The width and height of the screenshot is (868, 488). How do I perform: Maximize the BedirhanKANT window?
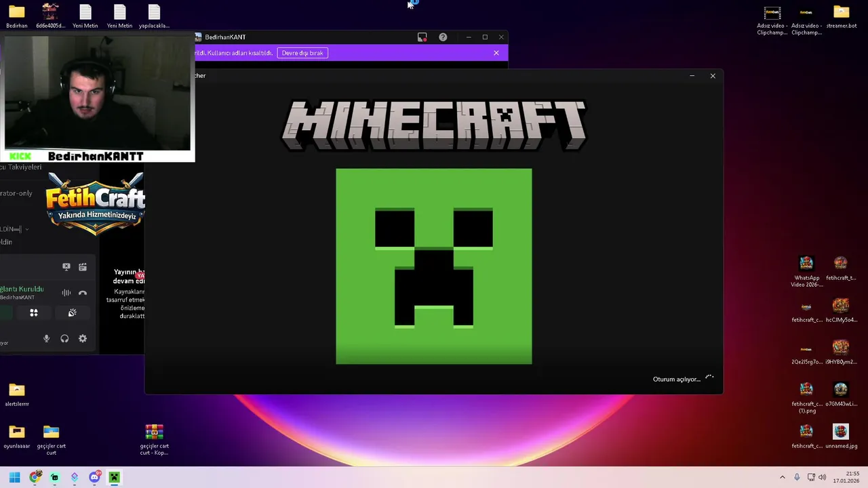485,37
